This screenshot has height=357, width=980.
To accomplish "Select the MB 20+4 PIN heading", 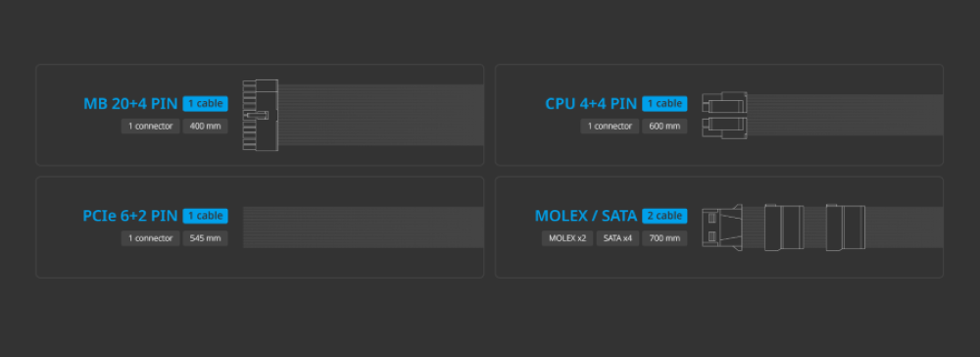I will click(x=130, y=104).
